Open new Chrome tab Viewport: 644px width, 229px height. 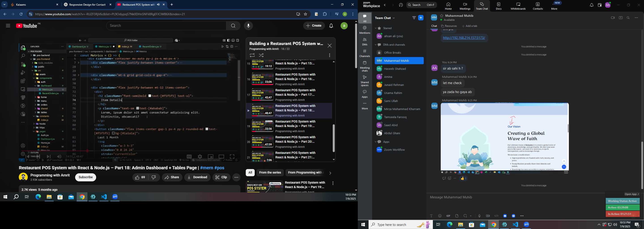(x=172, y=4)
